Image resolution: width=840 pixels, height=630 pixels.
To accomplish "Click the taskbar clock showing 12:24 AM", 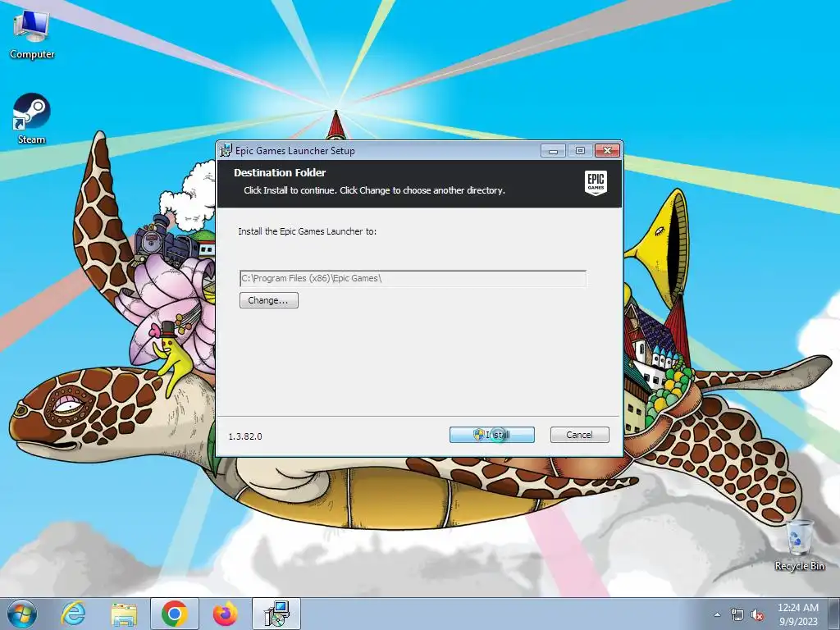I will pos(797,614).
